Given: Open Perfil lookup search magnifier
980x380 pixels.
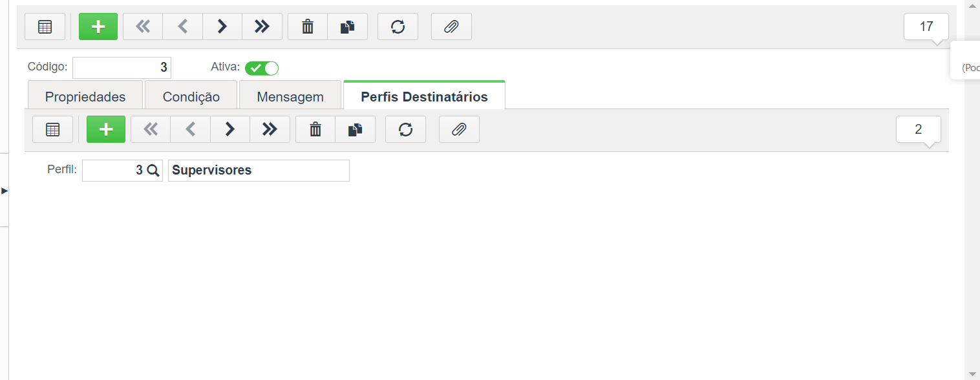Looking at the screenshot, I should pos(153,171).
